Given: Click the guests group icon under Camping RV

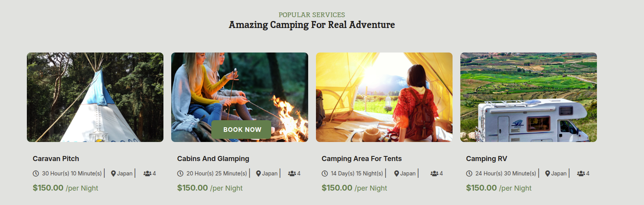Looking at the screenshot, I should pyautogui.click(x=581, y=173).
